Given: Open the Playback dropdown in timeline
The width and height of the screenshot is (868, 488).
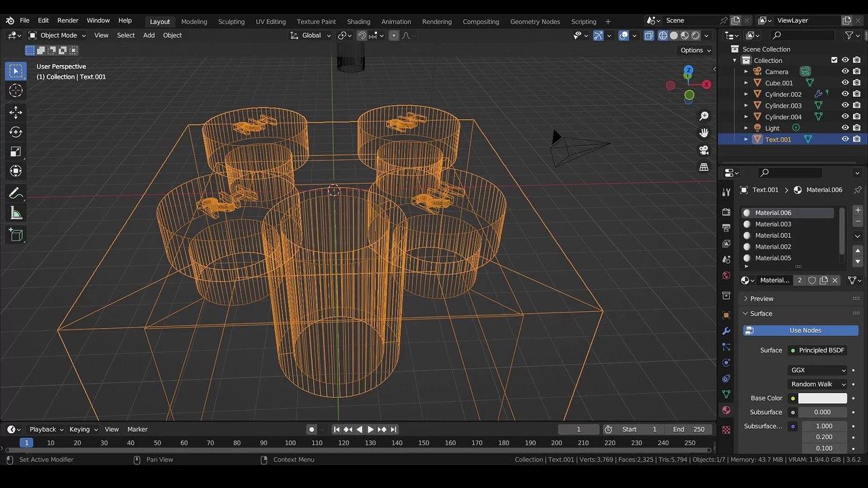Looking at the screenshot, I should [x=45, y=430].
